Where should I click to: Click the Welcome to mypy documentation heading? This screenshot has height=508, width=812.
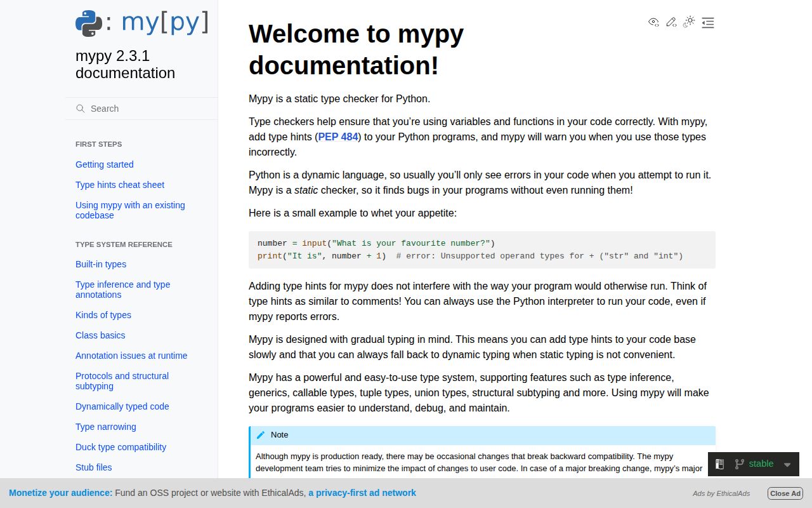pos(356,50)
